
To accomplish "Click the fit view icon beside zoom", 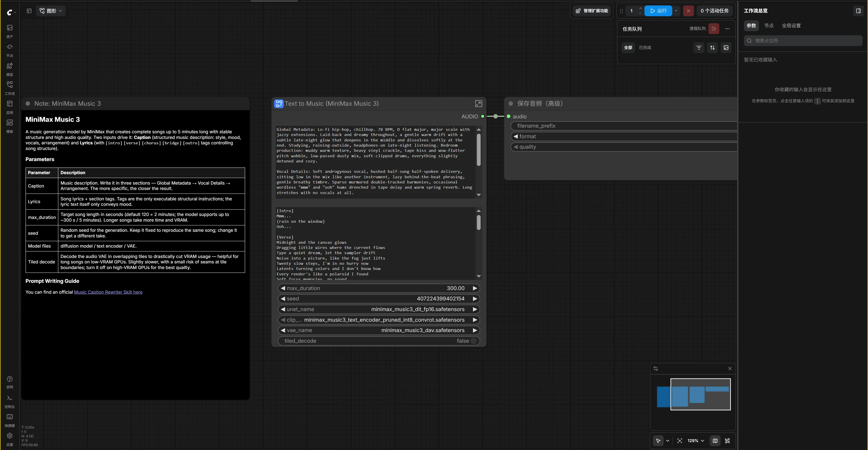I will [680, 441].
